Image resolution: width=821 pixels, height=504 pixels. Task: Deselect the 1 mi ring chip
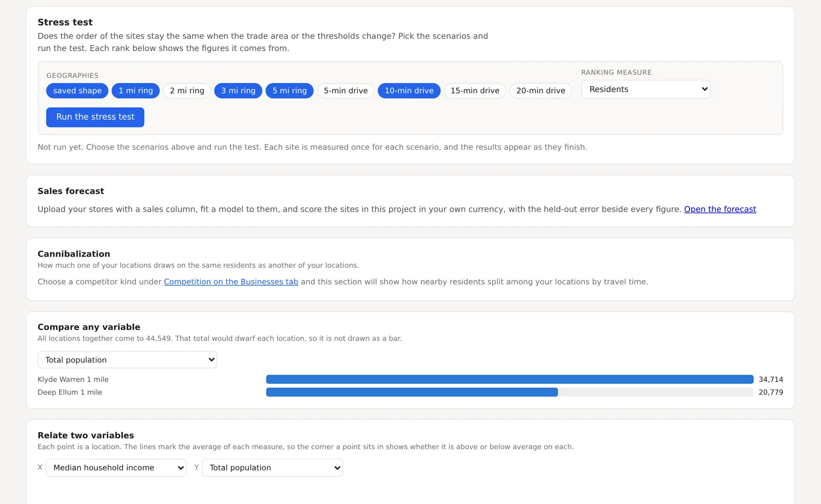click(135, 91)
